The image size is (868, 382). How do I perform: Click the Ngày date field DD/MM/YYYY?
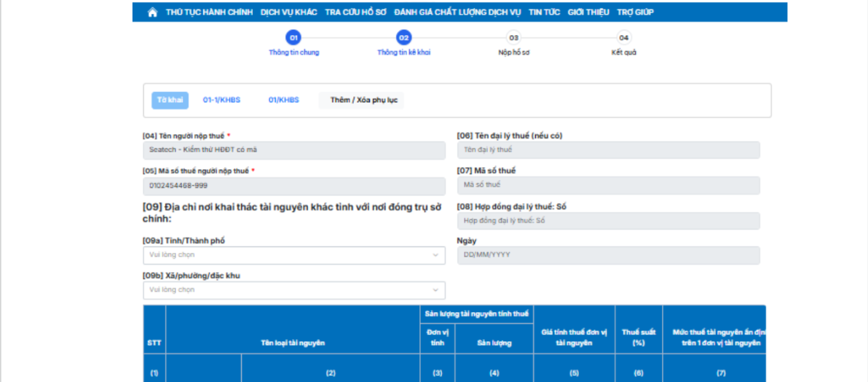pos(608,255)
